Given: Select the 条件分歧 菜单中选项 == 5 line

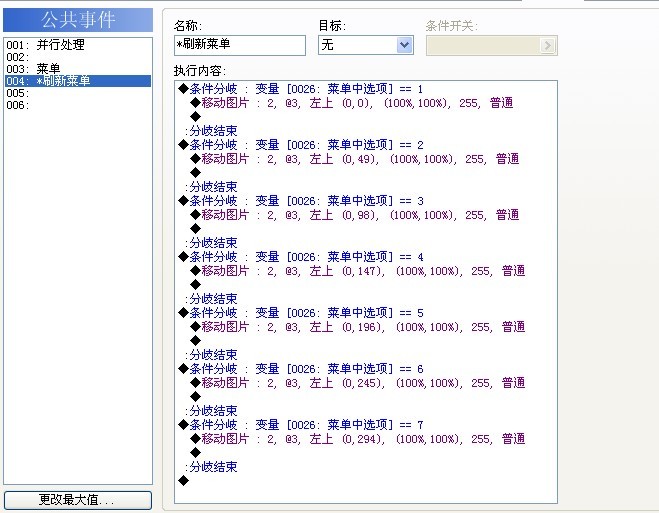Looking at the screenshot, I should (301, 313).
